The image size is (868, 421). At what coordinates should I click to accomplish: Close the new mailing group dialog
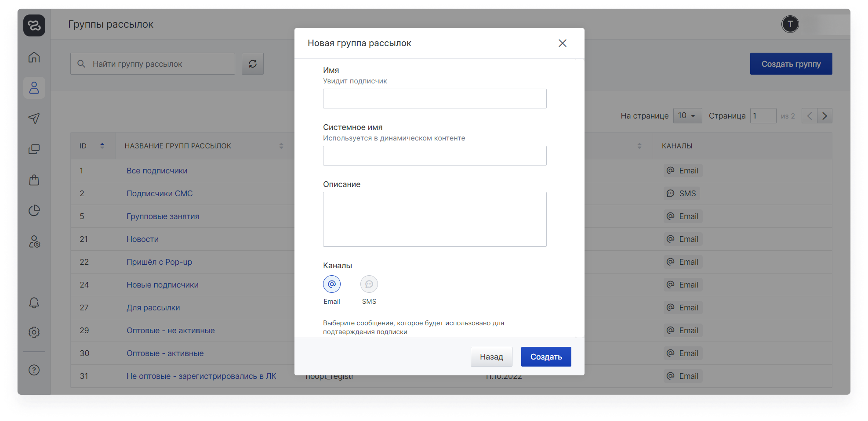[x=563, y=43]
